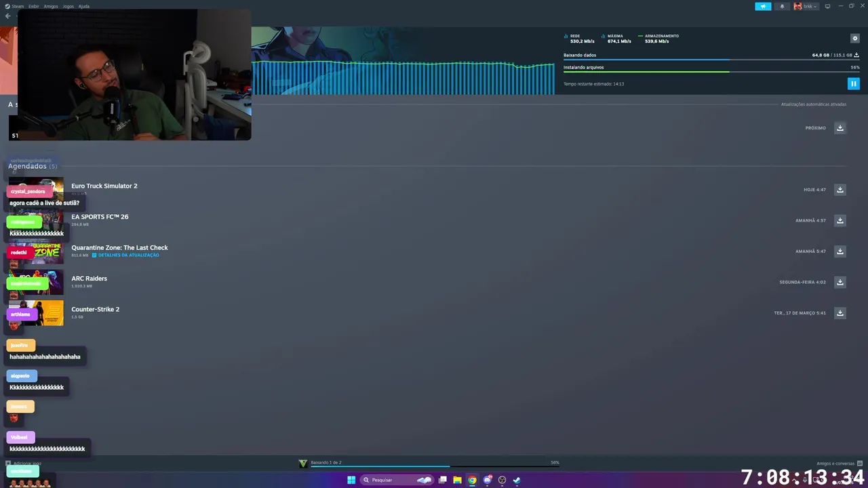This screenshot has height=488, width=868.
Task: Open the Windows Start menu
Action: click(351, 480)
